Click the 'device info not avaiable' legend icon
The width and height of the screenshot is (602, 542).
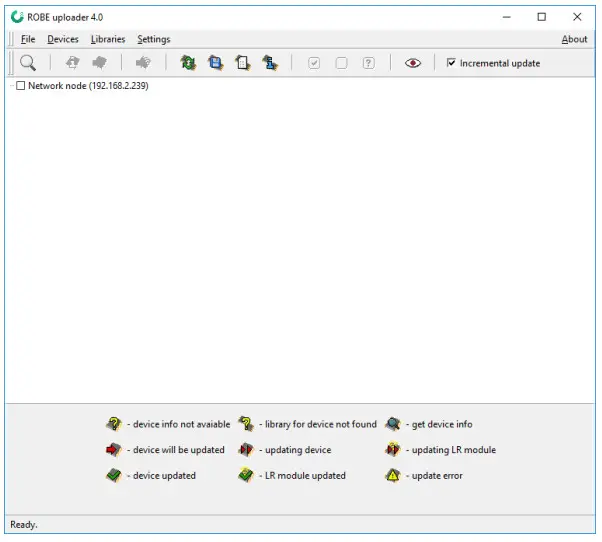[114, 424]
